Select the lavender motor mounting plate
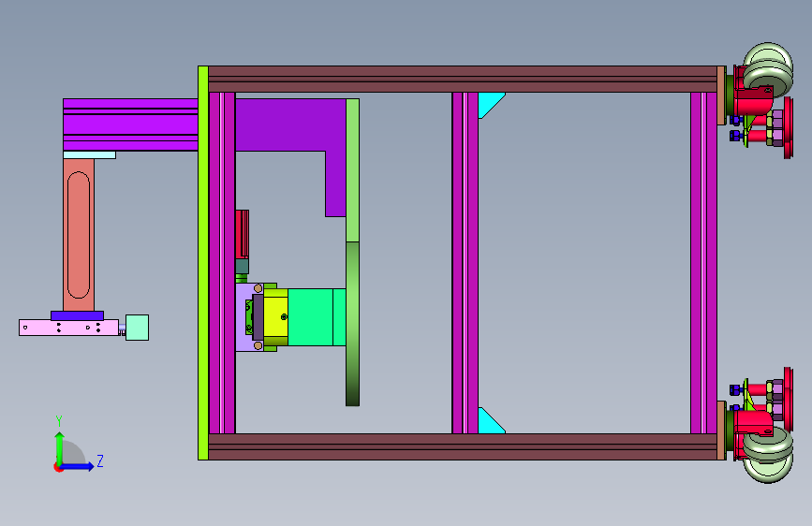The height and width of the screenshot is (526, 812). coord(243,317)
